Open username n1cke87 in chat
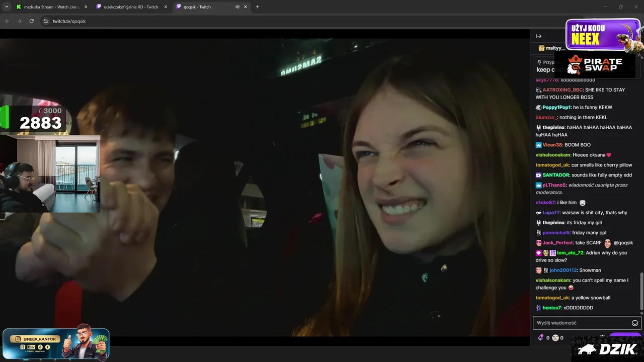 click(x=545, y=203)
